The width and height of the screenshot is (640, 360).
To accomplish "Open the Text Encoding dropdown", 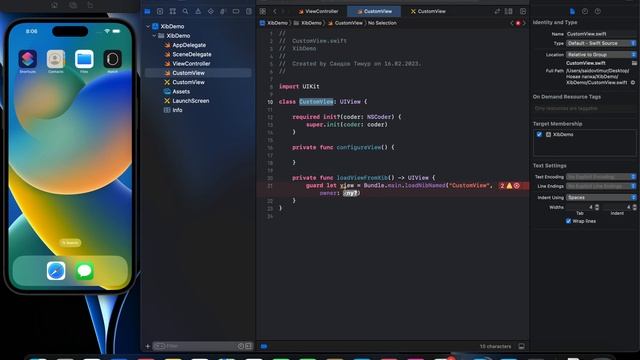I will pyautogui.click(x=601, y=177).
